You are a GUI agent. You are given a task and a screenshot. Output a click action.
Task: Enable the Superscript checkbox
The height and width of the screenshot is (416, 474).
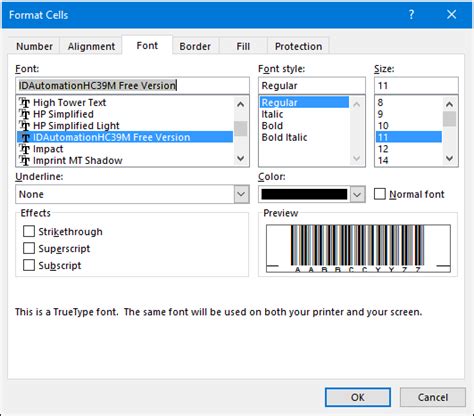click(x=29, y=248)
